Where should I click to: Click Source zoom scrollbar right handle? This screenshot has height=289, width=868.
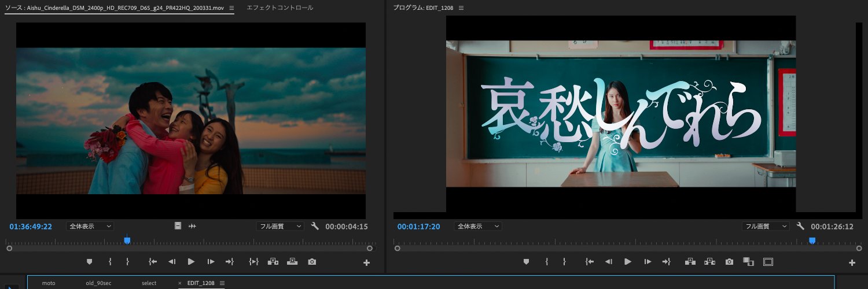(x=370, y=248)
